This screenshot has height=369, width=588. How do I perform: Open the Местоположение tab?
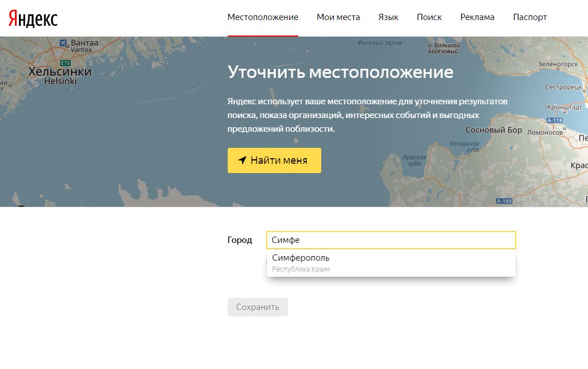[263, 17]
